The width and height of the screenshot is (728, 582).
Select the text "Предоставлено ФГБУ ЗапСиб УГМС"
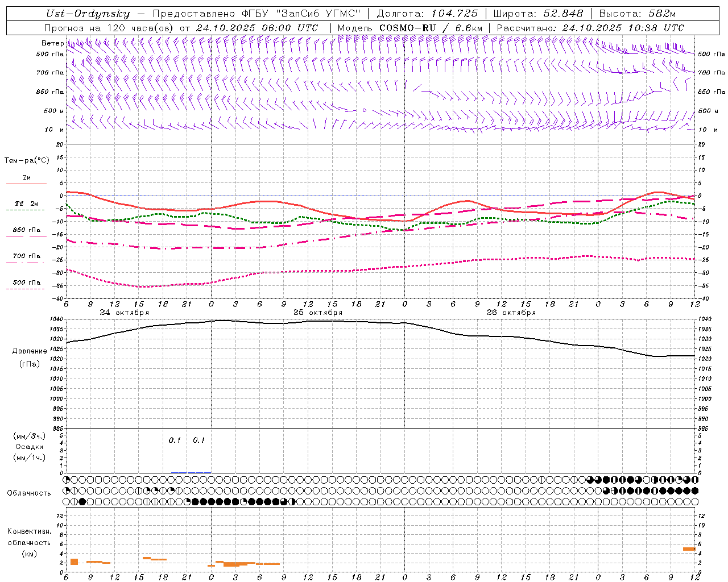[x=257, y=14]
